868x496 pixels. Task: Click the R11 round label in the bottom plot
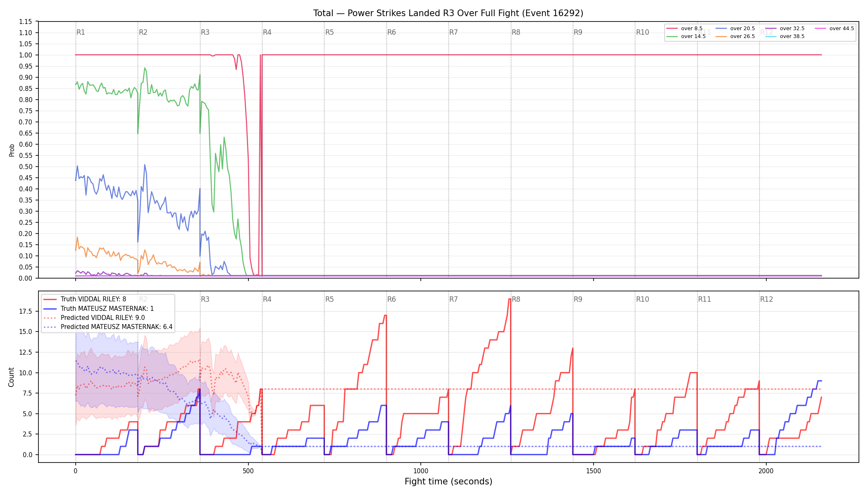click(705, 299)
